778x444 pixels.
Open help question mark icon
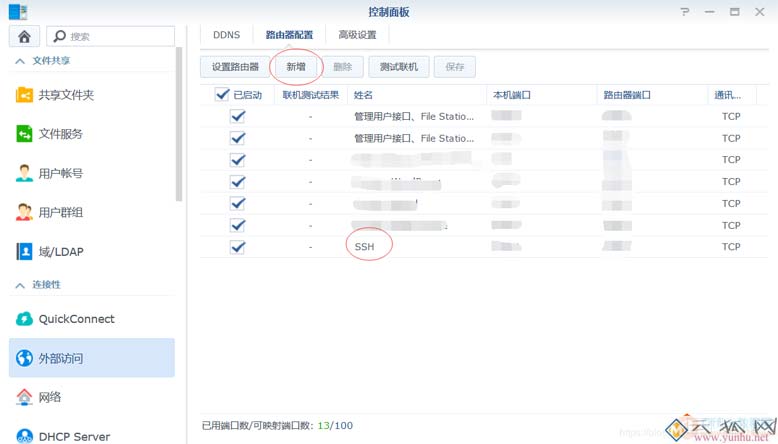685,11
